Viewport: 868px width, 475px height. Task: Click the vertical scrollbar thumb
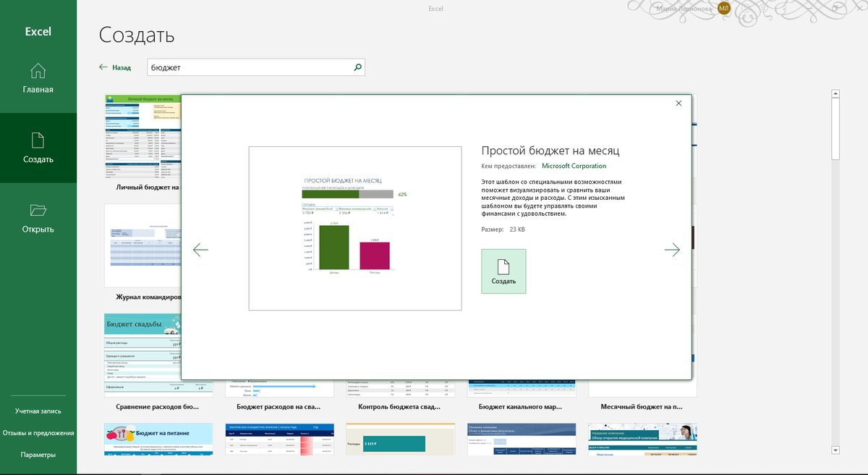click(835, 128)
